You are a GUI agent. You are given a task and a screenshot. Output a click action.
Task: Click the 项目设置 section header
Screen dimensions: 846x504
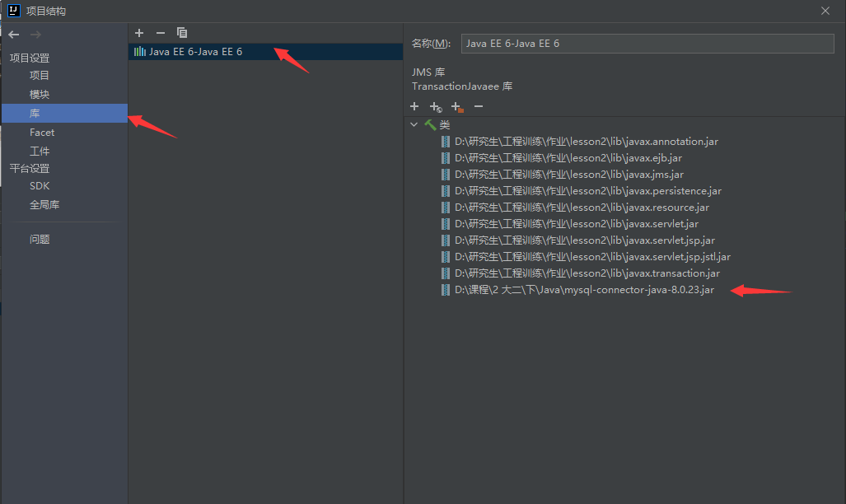point(30,58)
